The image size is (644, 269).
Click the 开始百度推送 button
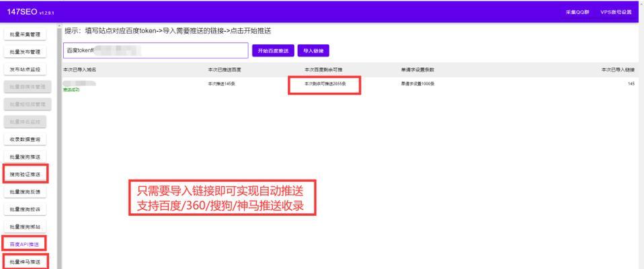273,50
